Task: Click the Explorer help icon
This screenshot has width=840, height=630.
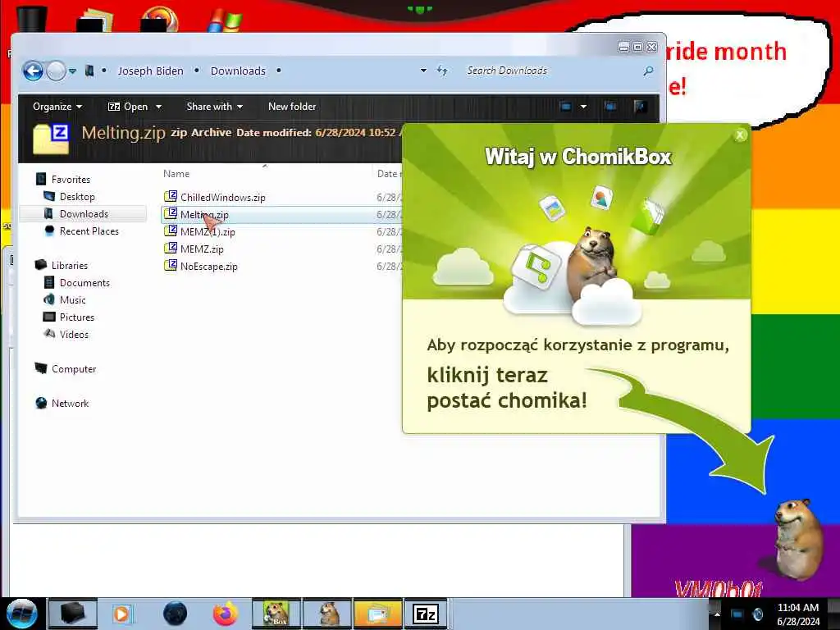Action: [640, 107]
